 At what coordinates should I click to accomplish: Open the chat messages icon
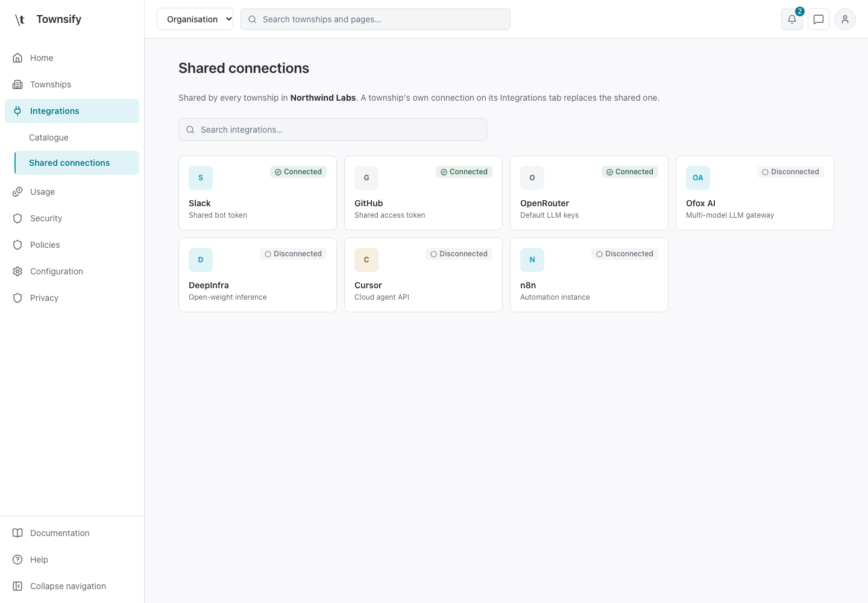click(x=819, y=19)
